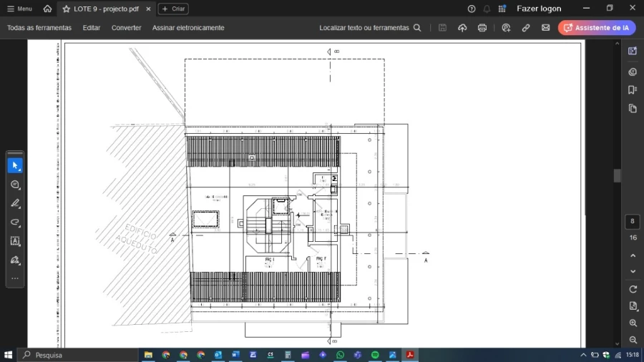The image size is (644, 362).
Task: Open the Menu hamburger
Action: [19, 9]
